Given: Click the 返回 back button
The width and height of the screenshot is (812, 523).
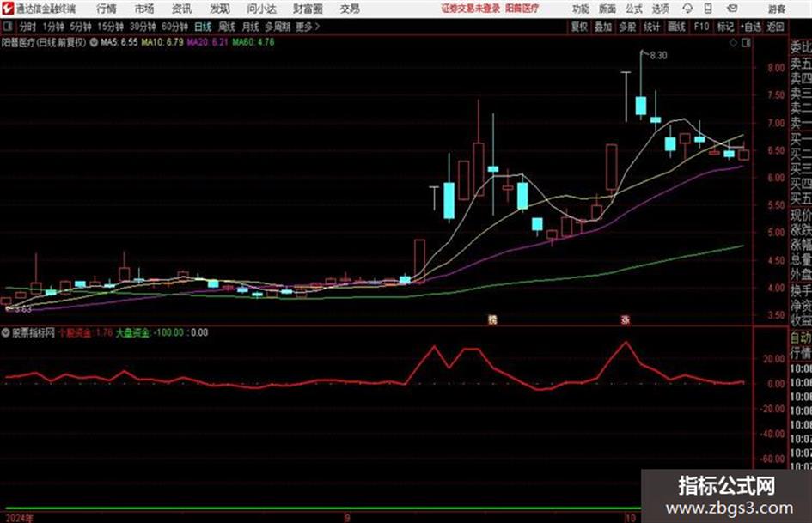Looking at the screenshot, I should tap(775, 27).
